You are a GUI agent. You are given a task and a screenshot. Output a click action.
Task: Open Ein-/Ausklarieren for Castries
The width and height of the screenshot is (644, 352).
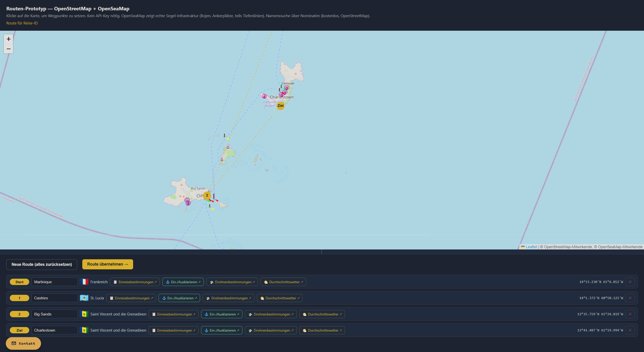(179, 298)
